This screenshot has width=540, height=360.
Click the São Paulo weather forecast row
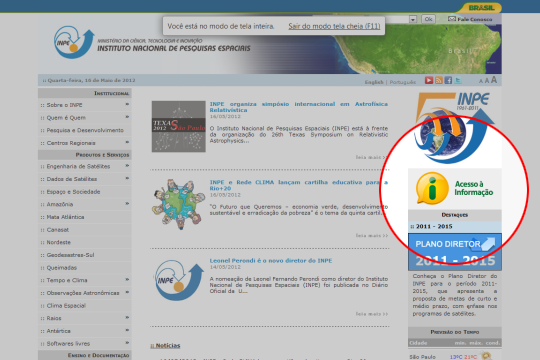click(x=455, y=356)
